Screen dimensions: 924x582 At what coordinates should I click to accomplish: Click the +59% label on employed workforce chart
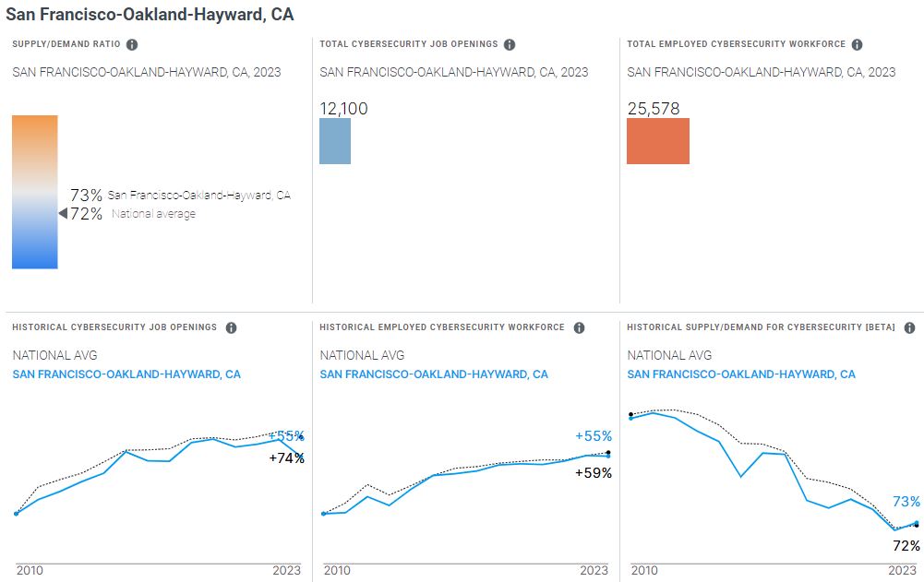coord(594,472)
